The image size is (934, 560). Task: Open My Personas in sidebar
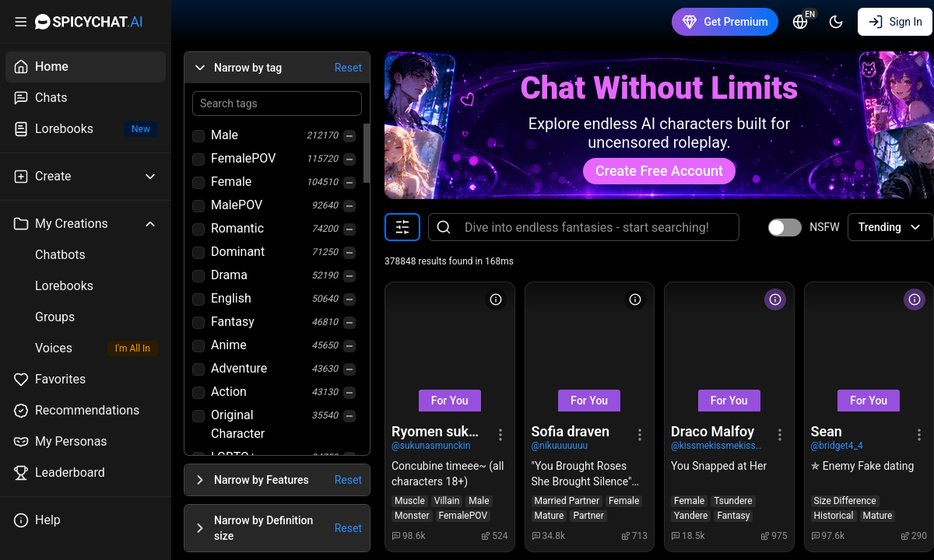coord(86,442)
